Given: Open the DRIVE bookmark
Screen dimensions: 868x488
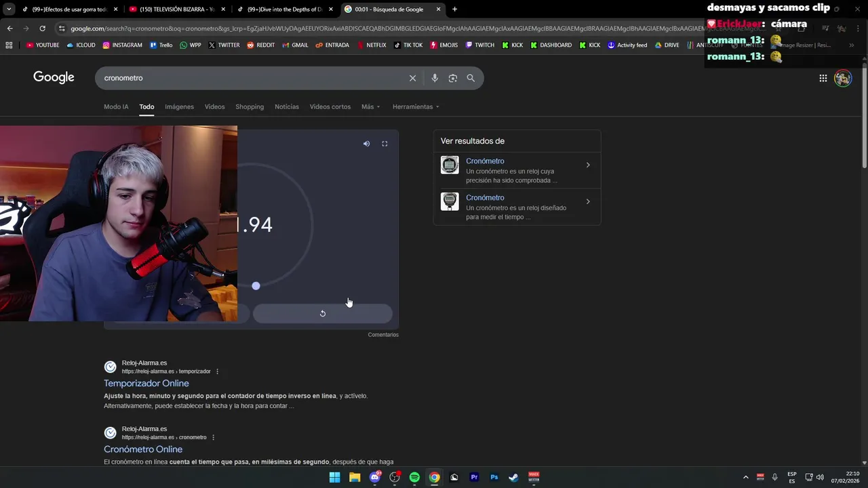Looking at the screenshot, I should (x=667, y=45).
